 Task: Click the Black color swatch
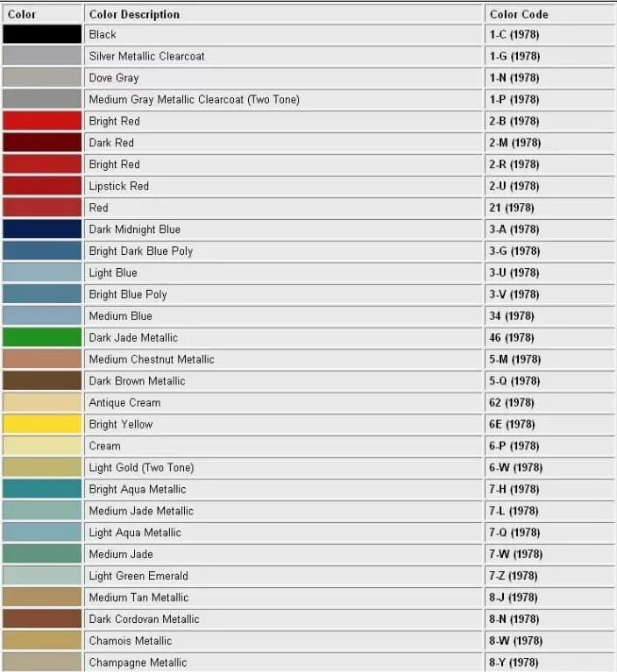(x=42, y=34)
